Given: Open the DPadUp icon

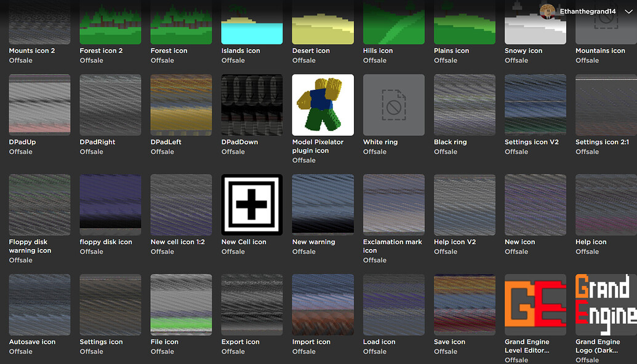Looking at the screenshot, I should (39, 105).
